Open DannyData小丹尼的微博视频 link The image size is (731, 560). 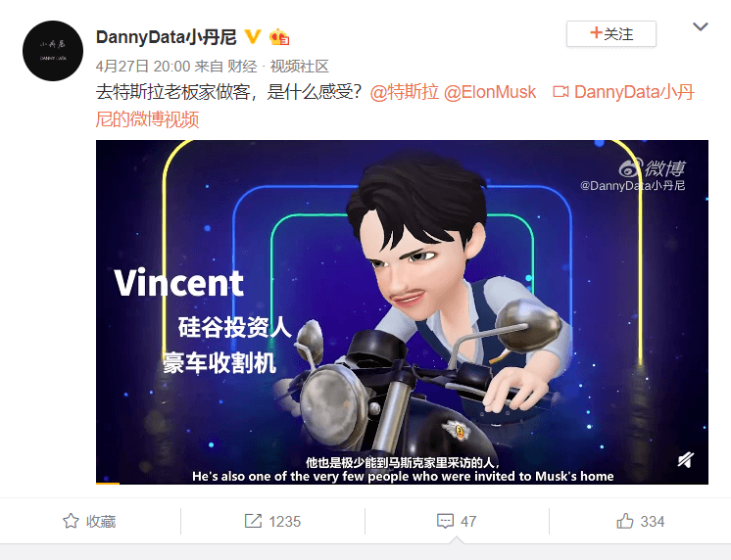tap(395, 106)
